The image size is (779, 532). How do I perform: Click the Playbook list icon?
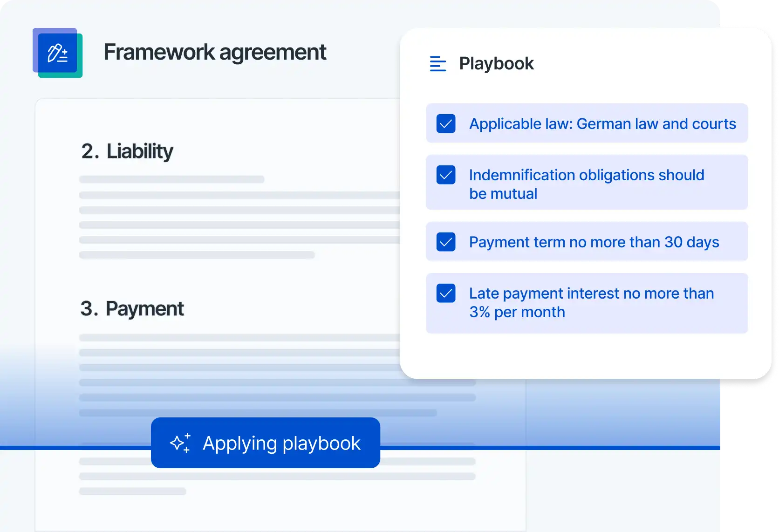click(437, 64)
